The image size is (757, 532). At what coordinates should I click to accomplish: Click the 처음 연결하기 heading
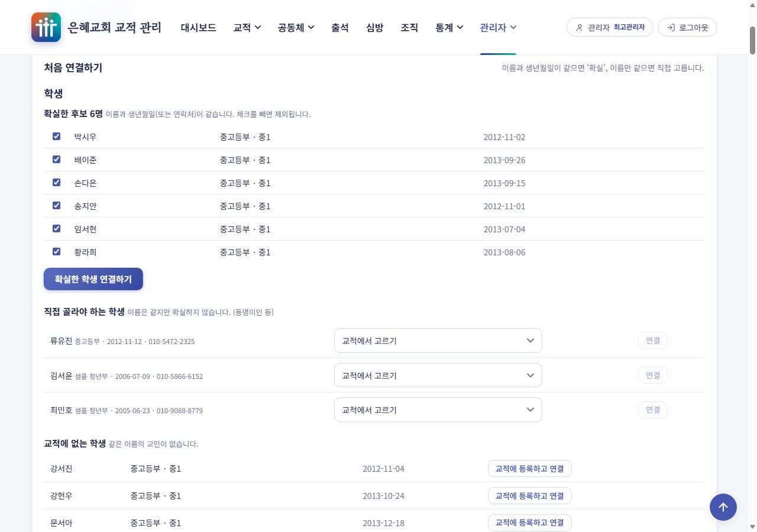click(73, 68)
